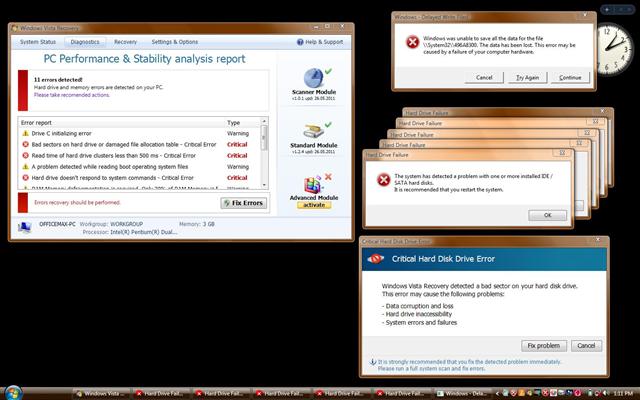Click the critical icon beside Bad sectors row
The image size is (640, 400).
(25, 144)
